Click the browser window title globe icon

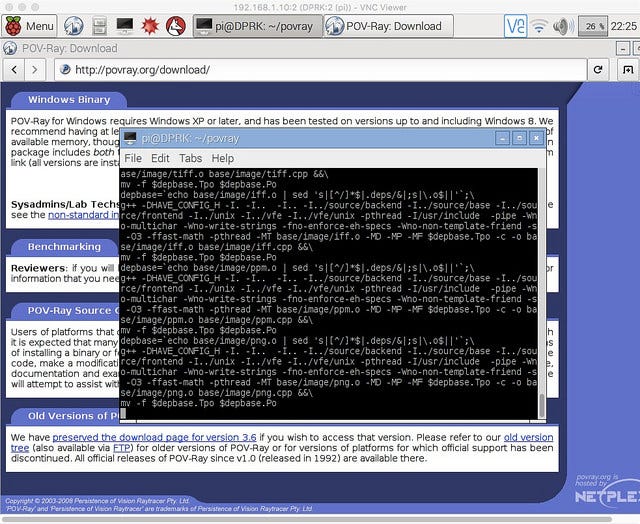click(10, 48)
